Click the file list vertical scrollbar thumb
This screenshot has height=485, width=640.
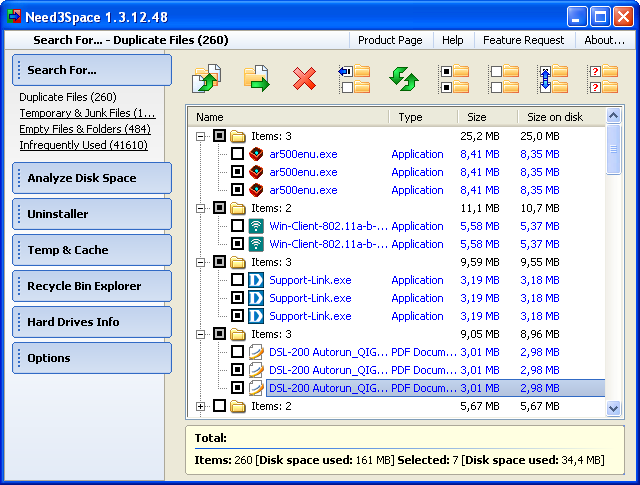tap(613, 149)
